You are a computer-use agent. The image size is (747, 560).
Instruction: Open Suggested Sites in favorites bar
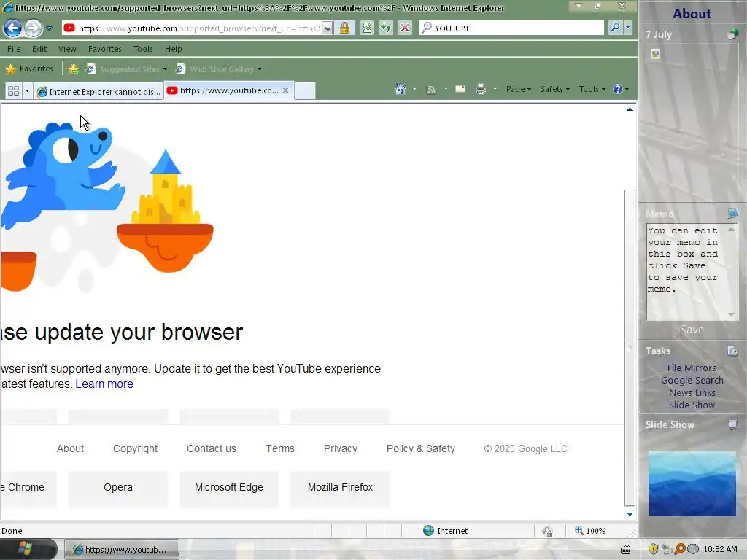pyautogui.click(x=125, y=69)
